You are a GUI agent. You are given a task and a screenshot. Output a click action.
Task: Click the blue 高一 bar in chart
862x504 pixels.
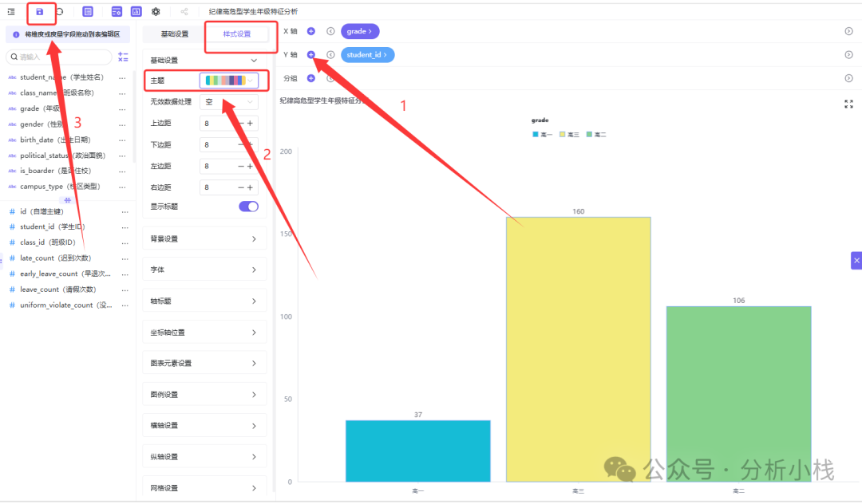point(417,451)
